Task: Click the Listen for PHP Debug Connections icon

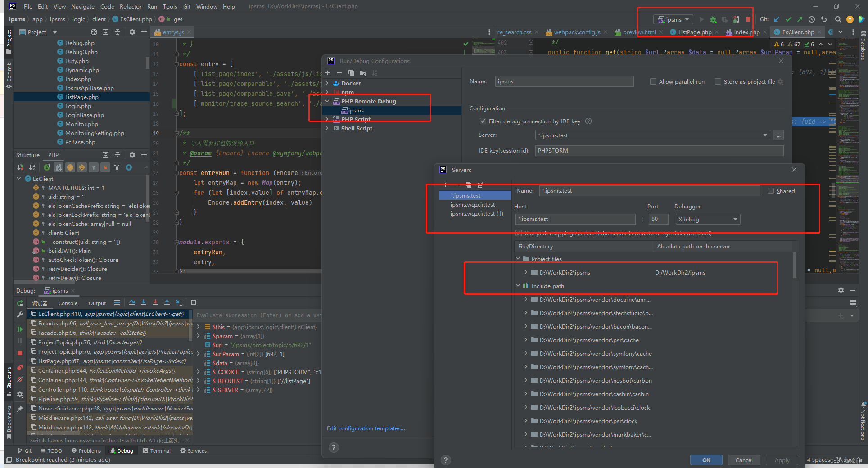Action: [x=737, y=19]
